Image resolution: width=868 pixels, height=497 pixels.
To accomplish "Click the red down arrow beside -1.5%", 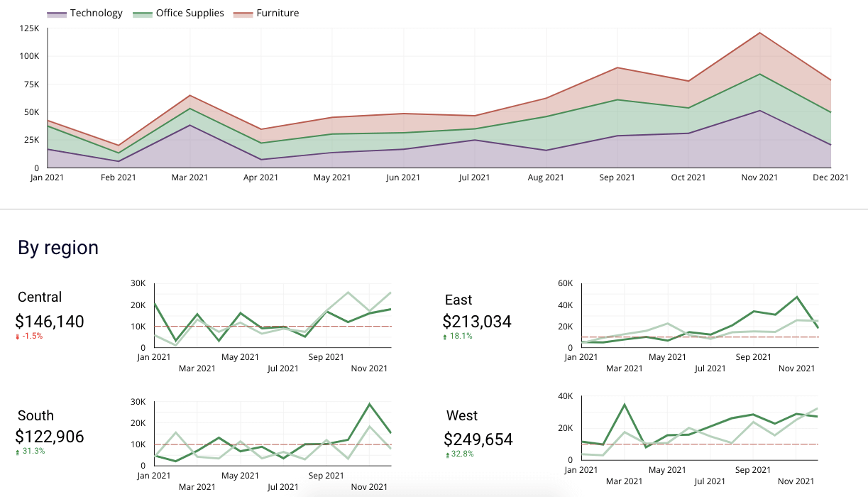I will [18, 337].
